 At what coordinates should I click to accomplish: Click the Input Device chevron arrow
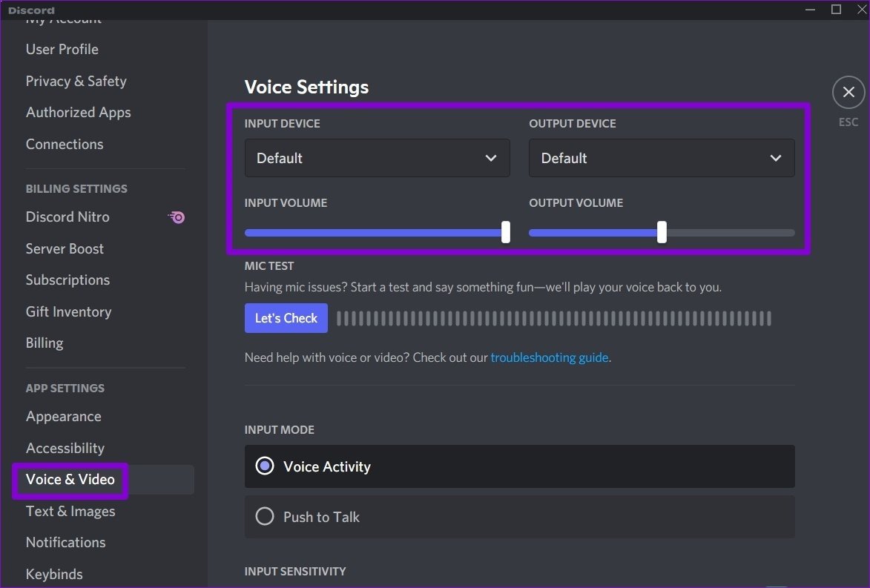491,158
